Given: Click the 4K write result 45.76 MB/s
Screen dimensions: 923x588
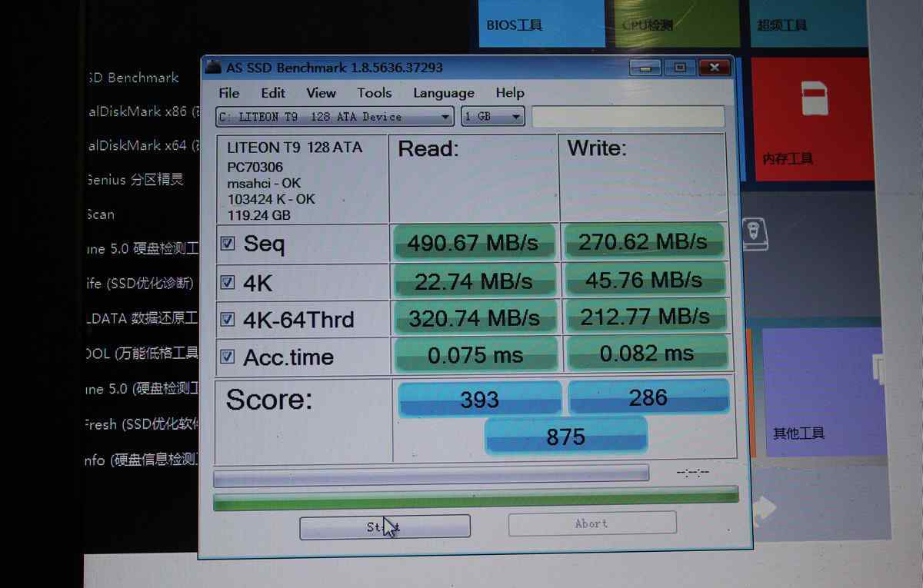Looking at the screenshot, I should (x=645, y=279).
